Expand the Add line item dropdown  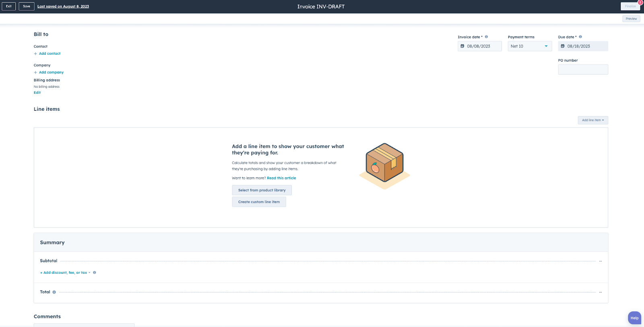click(593, 120)
